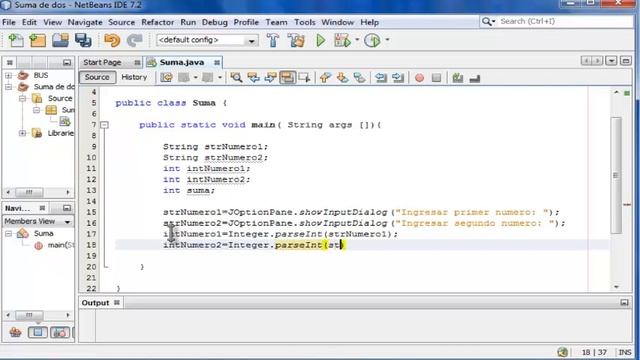Click Show Inherited Members filter icon
The width and height of the screenshot is (640, 360).
(15, 332)
